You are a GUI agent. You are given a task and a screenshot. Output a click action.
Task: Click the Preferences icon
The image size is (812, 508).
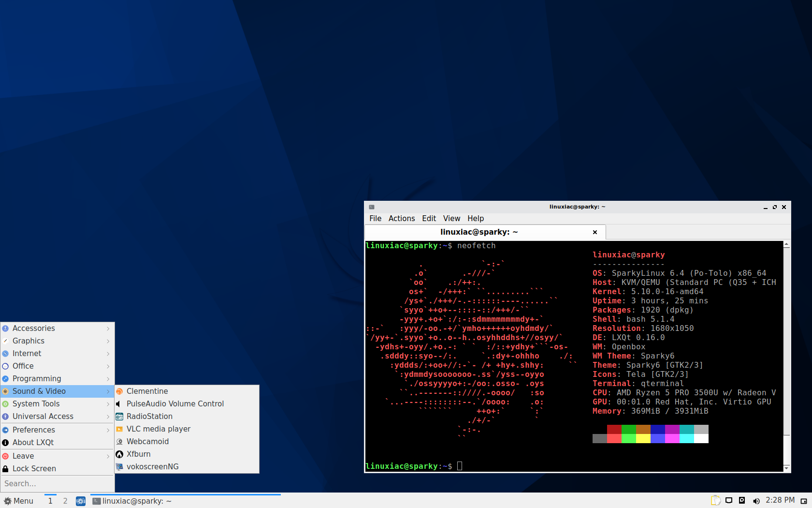coord(5,430)
